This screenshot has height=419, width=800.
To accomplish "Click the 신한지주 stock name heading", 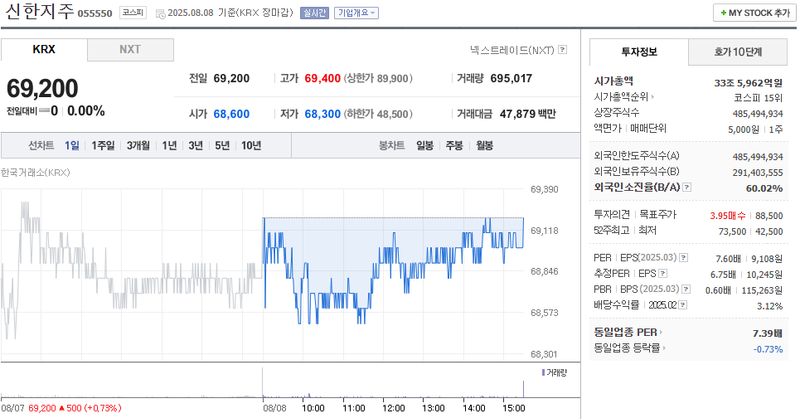I will 39,11.
